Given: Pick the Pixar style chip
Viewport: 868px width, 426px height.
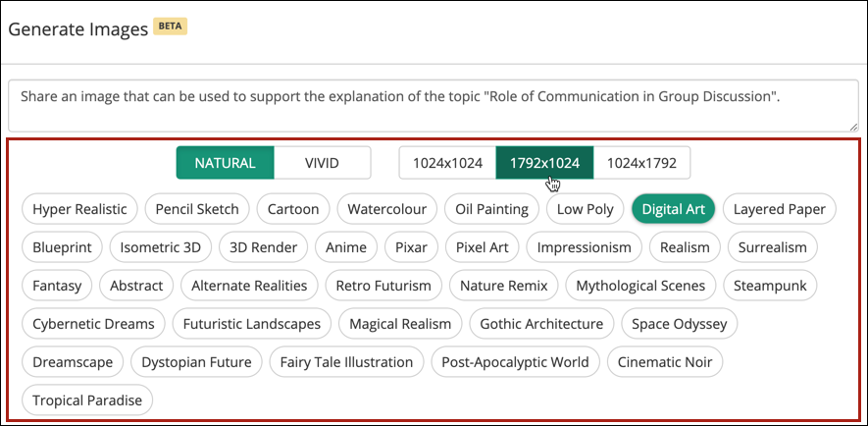Looking at the screenshot, I should pyautogui.click(x=411, y=247).
